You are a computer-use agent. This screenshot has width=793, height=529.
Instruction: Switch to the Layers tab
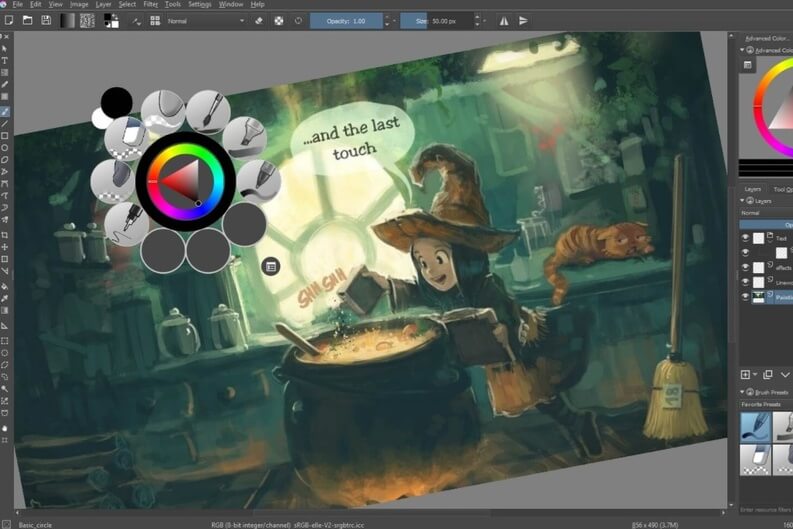click(753, 189)
